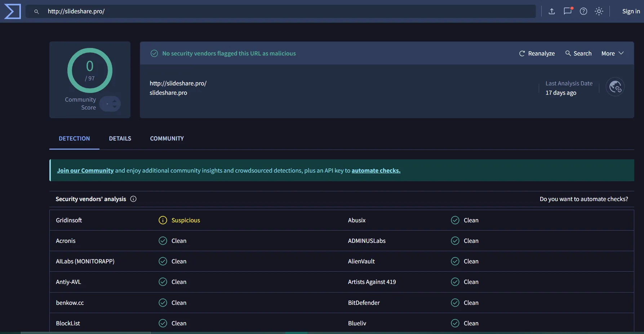The width and height of the screenshot is (644, 334).
Task: Expand the More dropdown menu
Action: [x=612, y=53]
